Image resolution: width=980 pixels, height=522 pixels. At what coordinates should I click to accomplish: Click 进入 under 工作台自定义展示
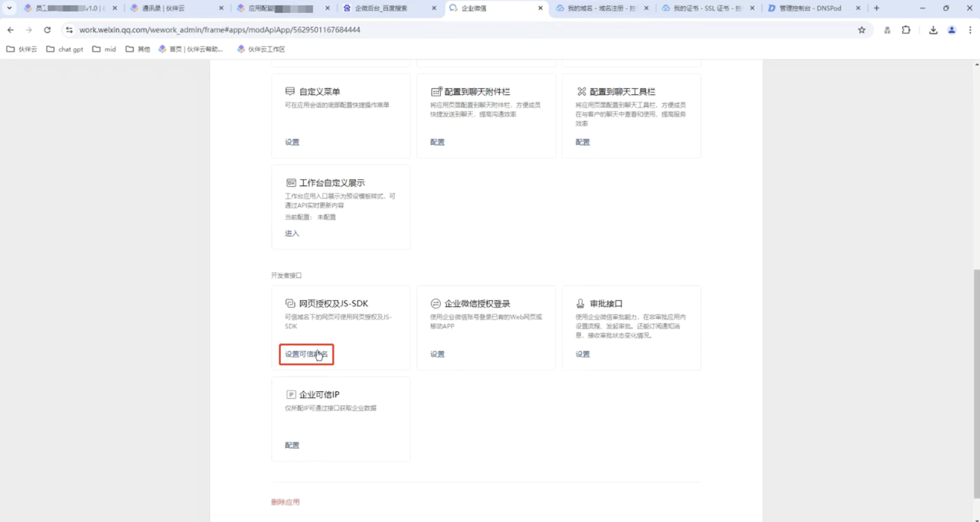tap(292, 233)
